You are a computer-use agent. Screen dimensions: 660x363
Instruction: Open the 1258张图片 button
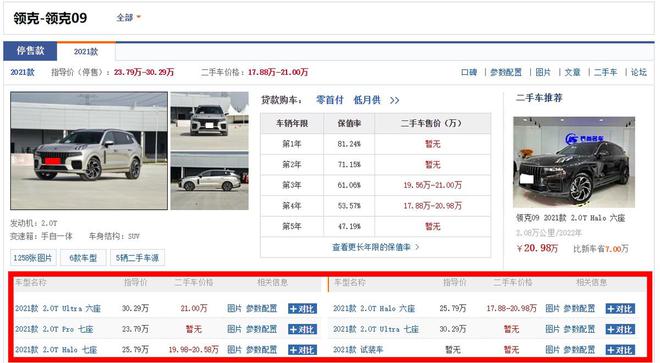33,258
